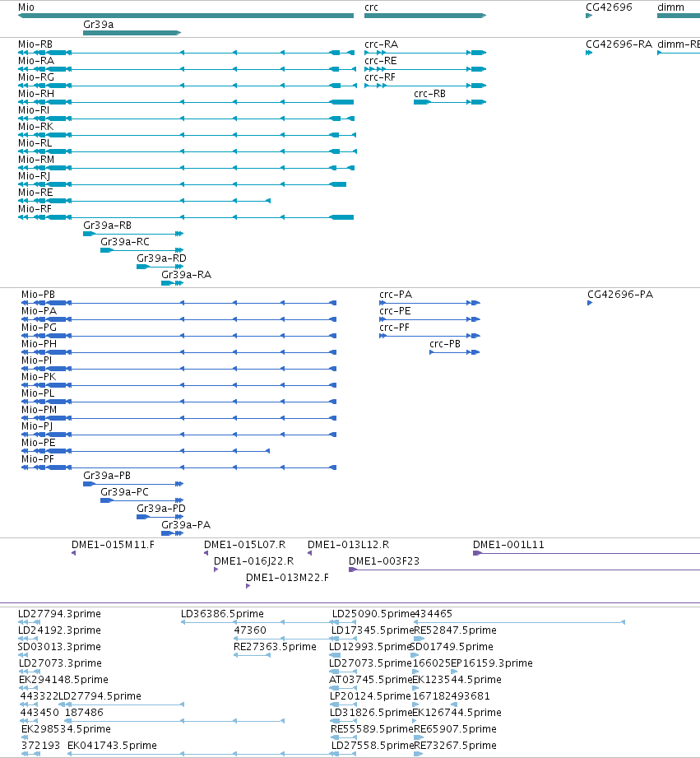Click transcript Gr39a-RD

pyautogui.click(x=161, y=258)
